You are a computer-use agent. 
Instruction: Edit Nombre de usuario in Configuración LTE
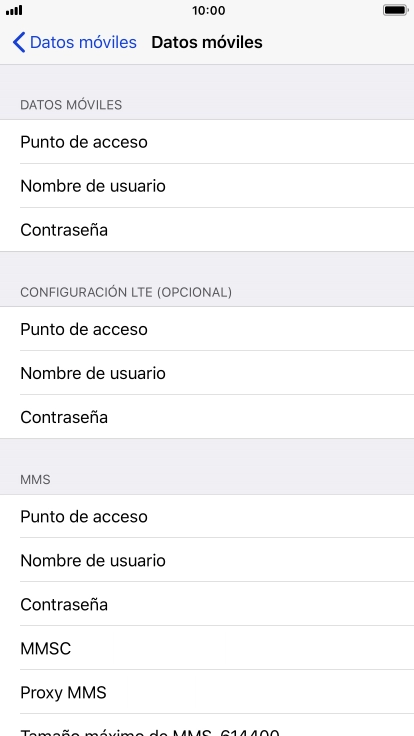click(207, 373)
